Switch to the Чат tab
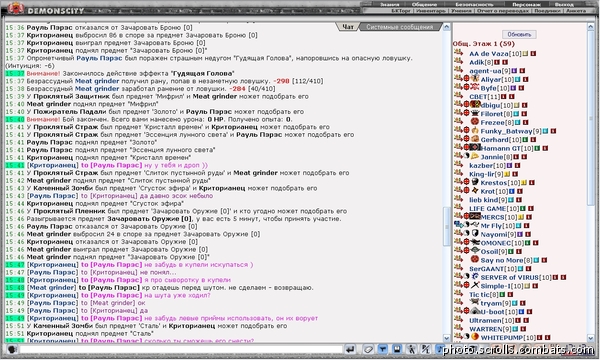The width and height of the screenshot is (600, 360). click(347, 27)
